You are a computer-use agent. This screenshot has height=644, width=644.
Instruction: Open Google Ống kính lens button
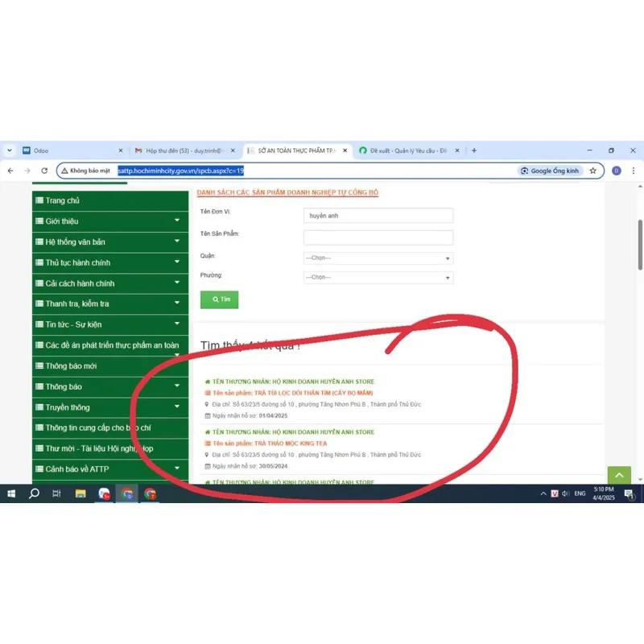pos(550,171)
